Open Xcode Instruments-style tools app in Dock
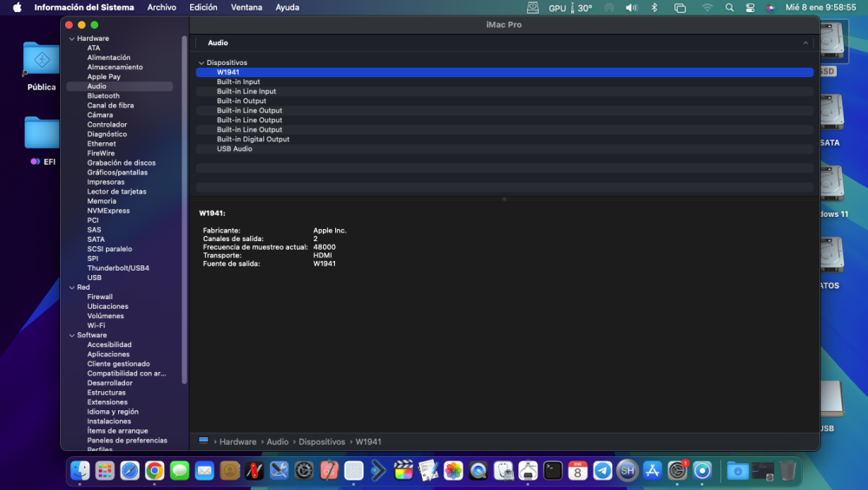The height and width of the screenshot is (490, 868). [279, 471]
